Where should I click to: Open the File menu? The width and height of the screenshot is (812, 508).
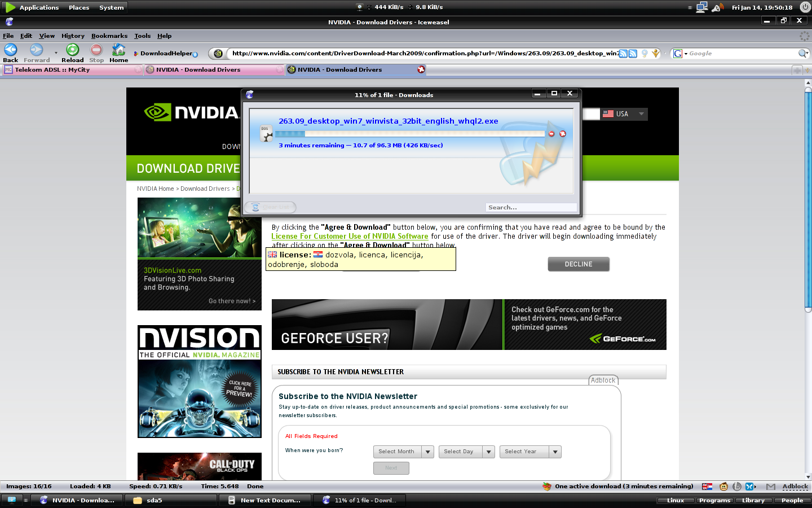pyautogui.click(x=8, y=36)
